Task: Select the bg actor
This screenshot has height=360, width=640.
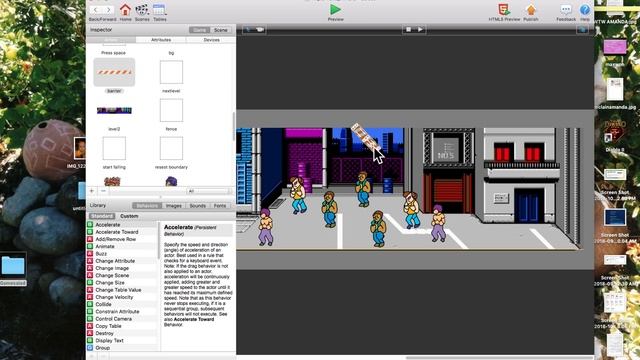Action: pyautogui.click(x=171, y=53)
